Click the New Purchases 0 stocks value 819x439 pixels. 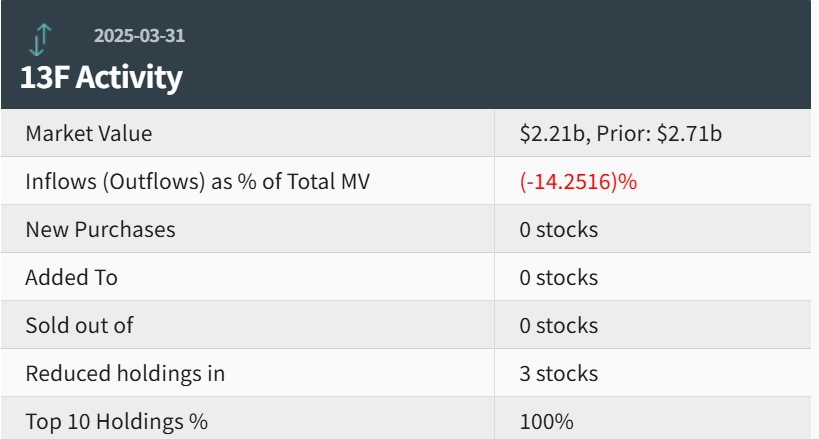(x=558, y=229)
